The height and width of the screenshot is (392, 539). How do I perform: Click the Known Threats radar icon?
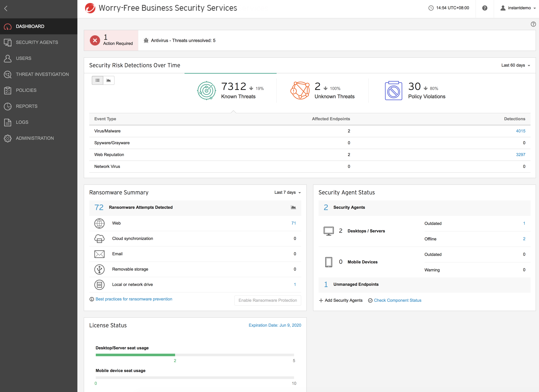(206, 90)
